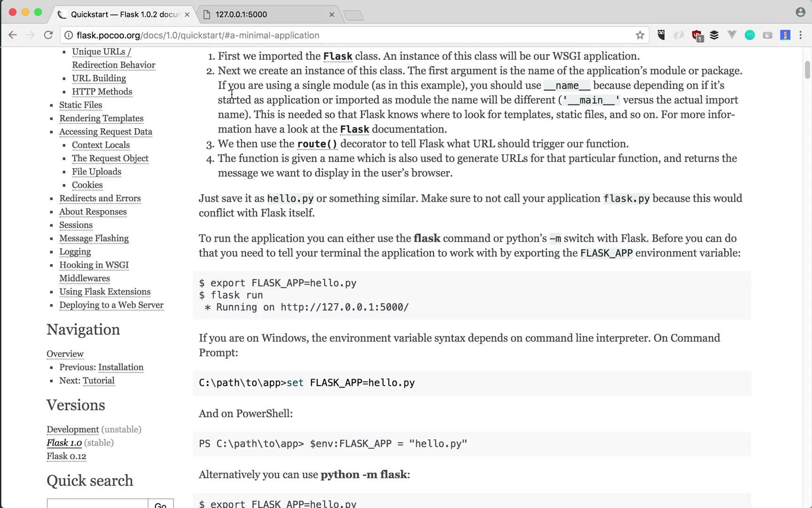Click the site information icon in address bar

point(69,35)
